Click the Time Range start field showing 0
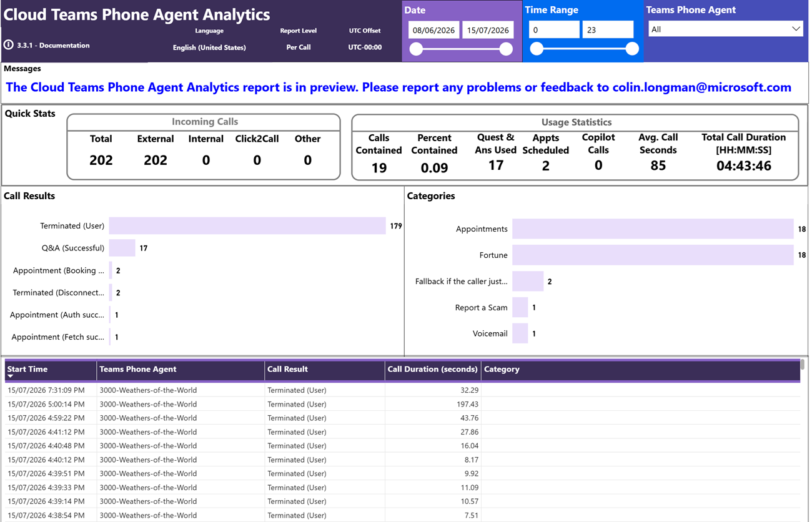 [x=554, y=30]
